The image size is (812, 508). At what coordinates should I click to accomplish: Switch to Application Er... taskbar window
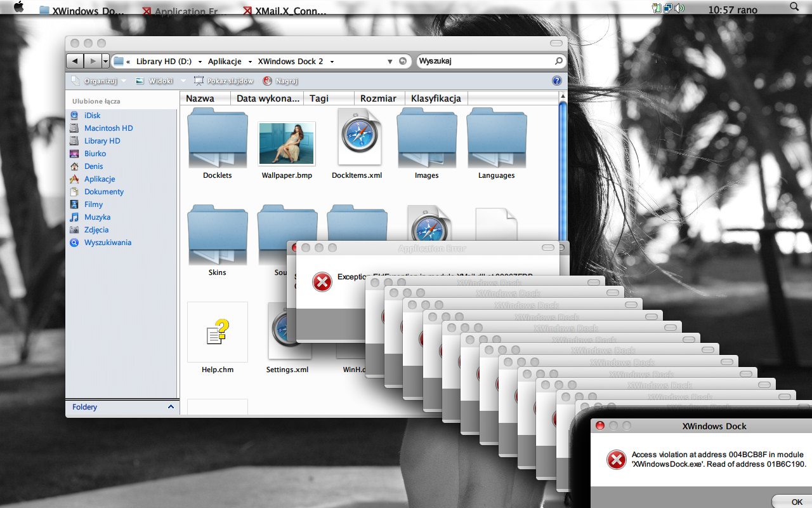(x=185, y=11)
